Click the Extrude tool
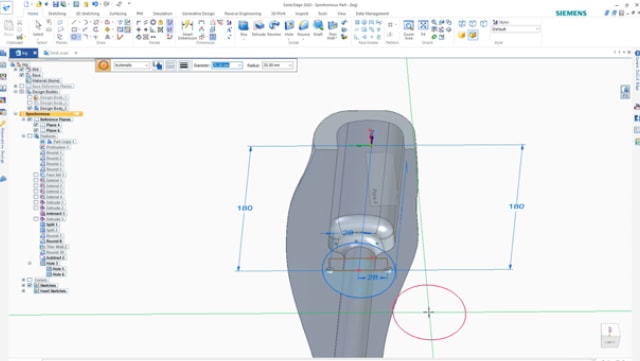 pyautogui.click(x=259, y=29)
